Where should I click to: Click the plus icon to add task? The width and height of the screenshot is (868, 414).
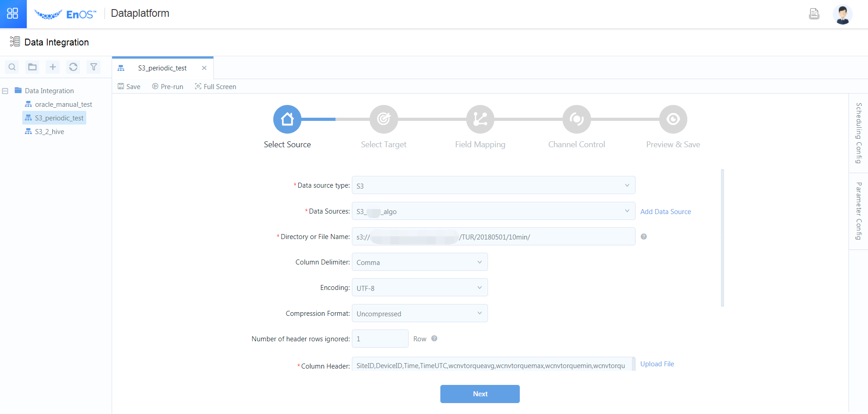tap(53, 67)
